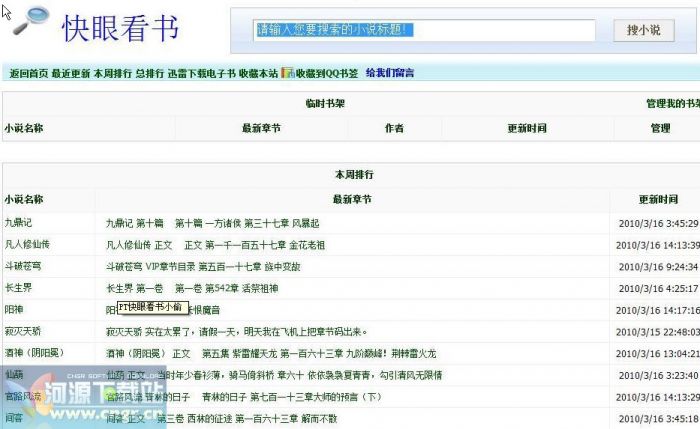
Task: Open the novel 长生界
Action: pyautogui.click(x=18, y=288)
